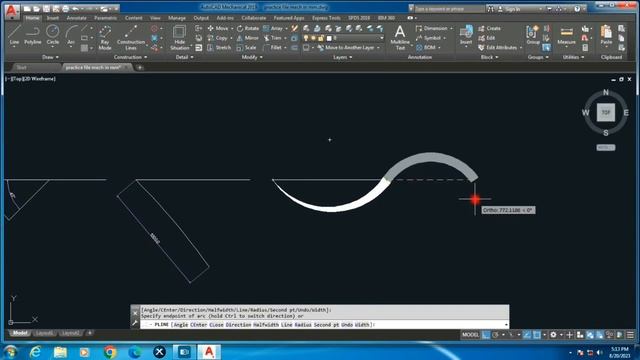Select the Move tool
640x360 pixels.
click(218, 28)
